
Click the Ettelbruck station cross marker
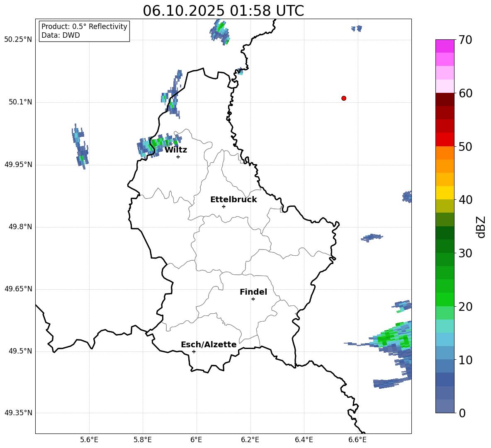tap(224, 206)
